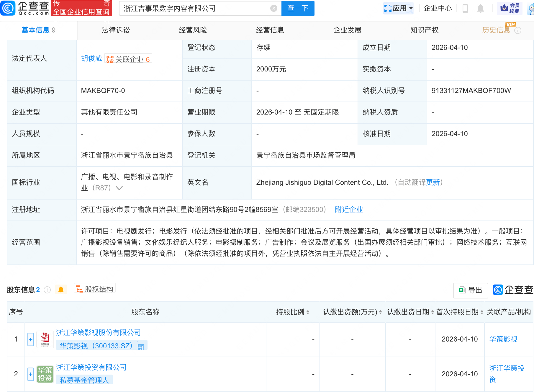Expand row for 浙江华策影视股份有限公司

click(31, 339)
